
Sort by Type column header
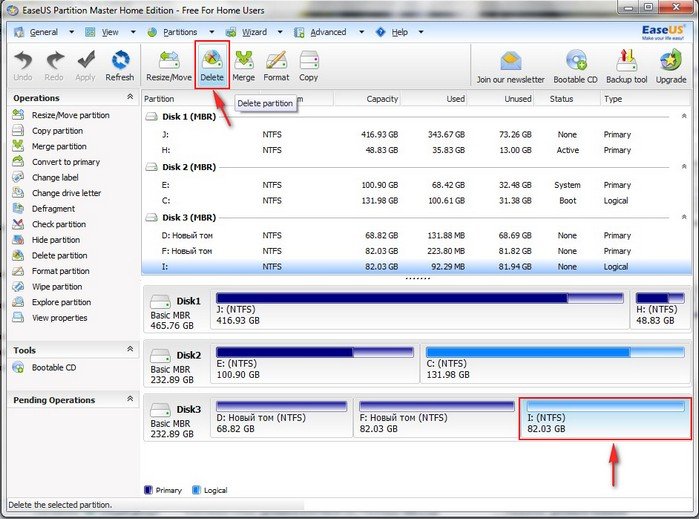[645, 99]
